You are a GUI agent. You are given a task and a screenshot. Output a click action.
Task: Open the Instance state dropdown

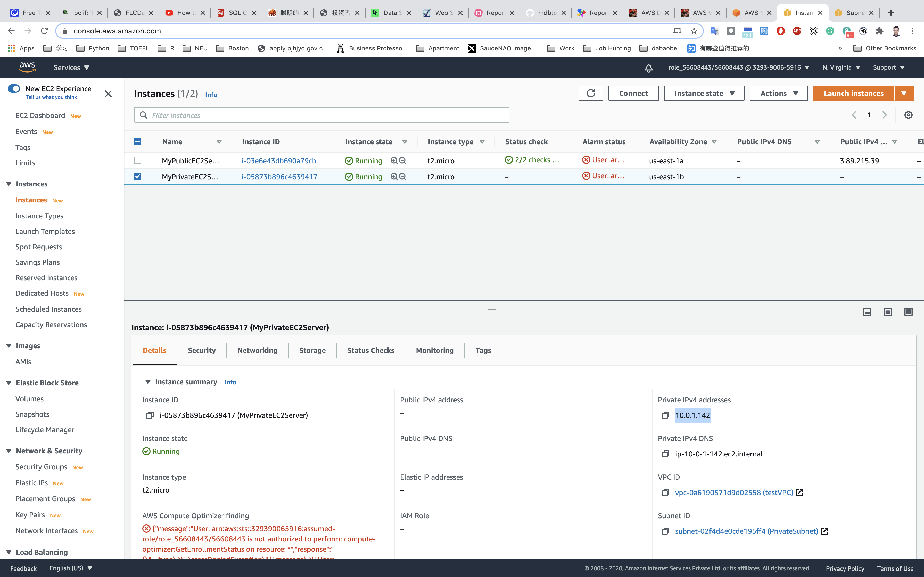704,93
